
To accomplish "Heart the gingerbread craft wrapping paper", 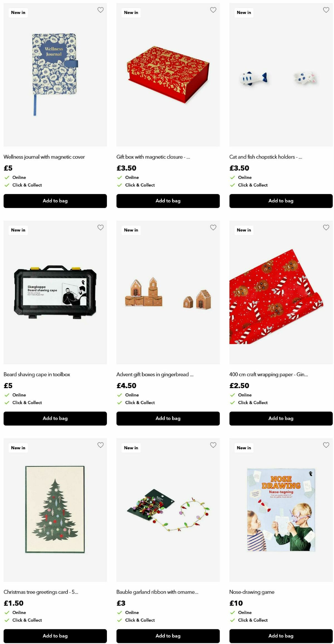I will click(326, 227).
